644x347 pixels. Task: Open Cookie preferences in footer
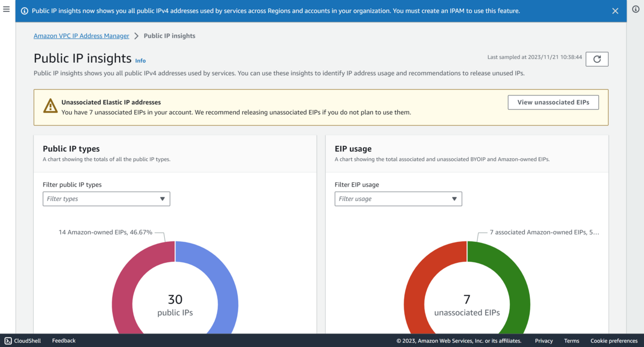click(x=614, y=341)
